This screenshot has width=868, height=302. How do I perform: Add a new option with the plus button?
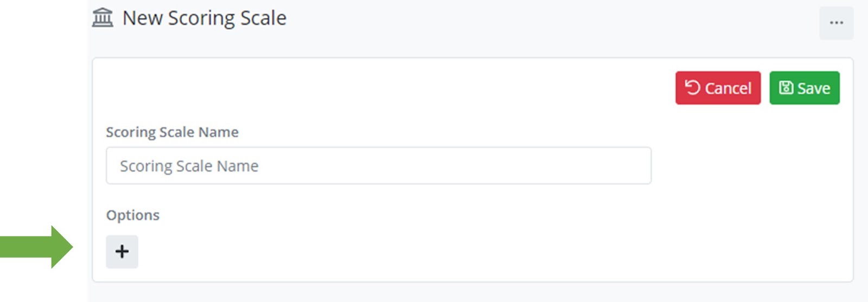[x=122, y=252]
